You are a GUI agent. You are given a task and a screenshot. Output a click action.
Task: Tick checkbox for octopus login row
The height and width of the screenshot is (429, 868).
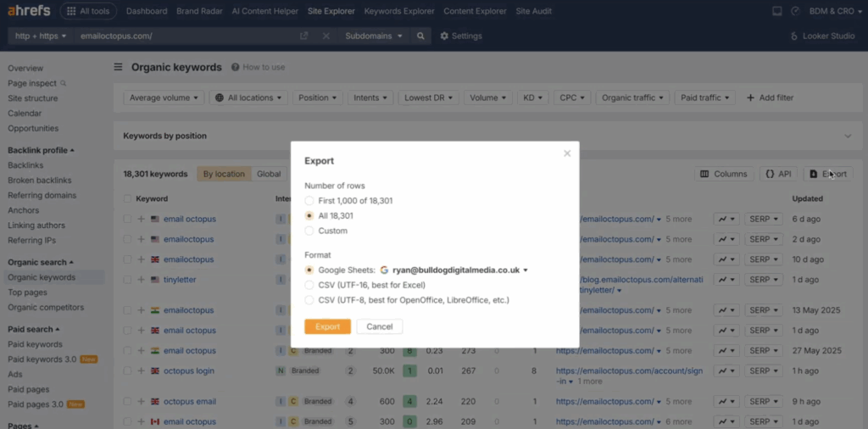click(x=128, y=370)
